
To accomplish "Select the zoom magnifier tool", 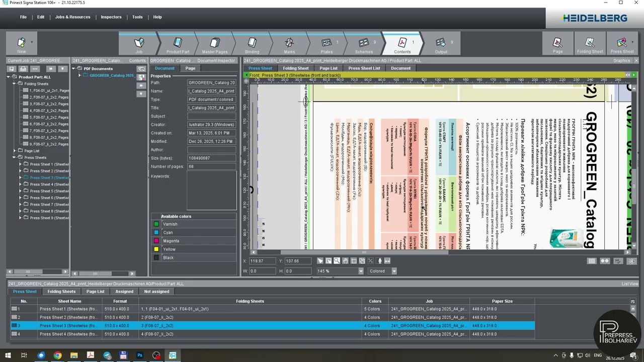I will coord(337,261).
